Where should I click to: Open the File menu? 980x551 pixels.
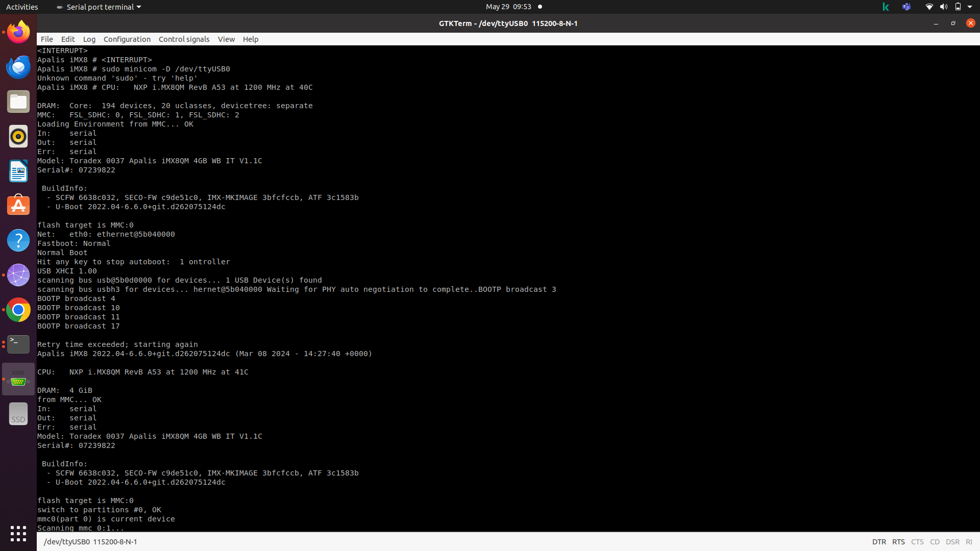coord(47,39)
